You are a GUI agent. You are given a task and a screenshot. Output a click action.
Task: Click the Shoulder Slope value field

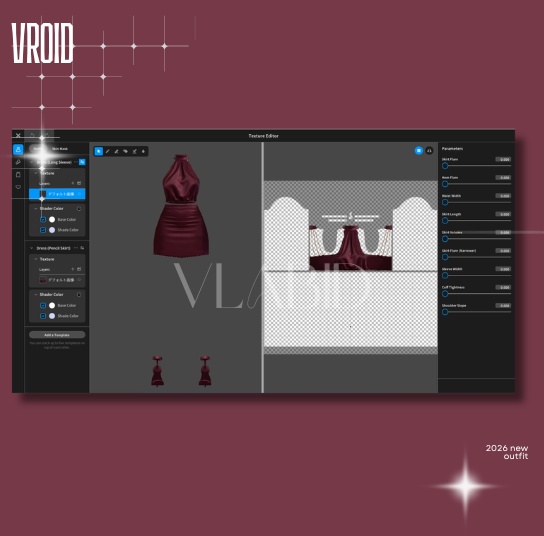click(x=503, y=306)
